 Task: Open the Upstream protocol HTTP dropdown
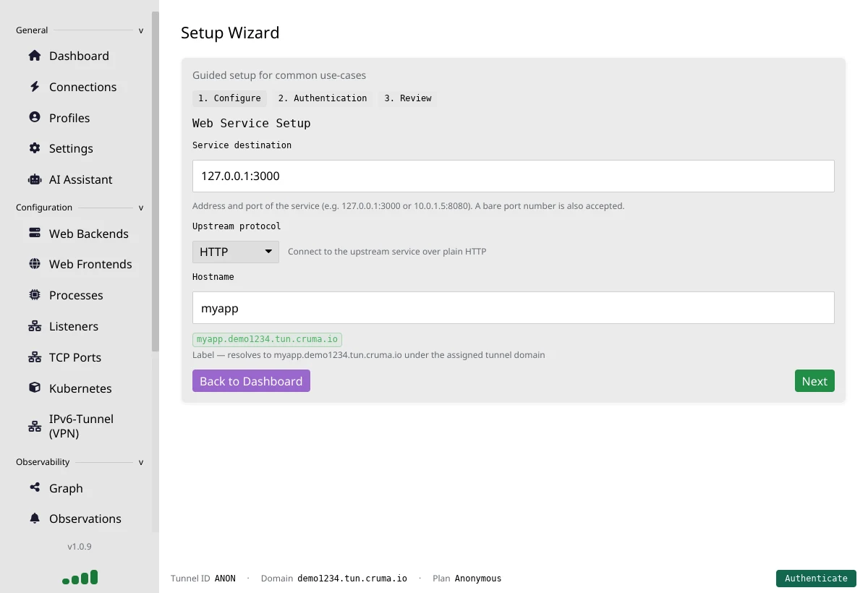[x=236, y=252]
